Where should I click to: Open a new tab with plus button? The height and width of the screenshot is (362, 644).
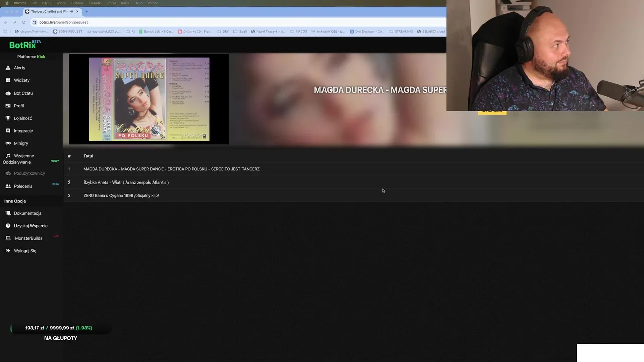tap(87, 11)
